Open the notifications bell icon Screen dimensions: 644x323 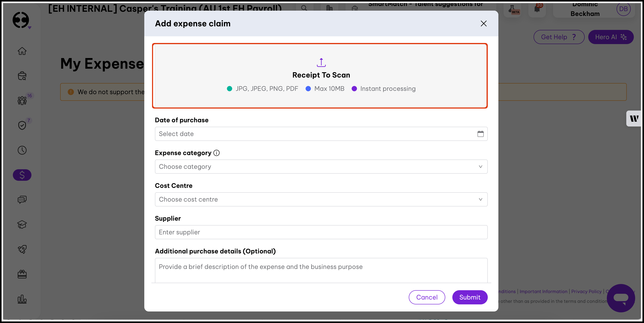coord(537,9)
